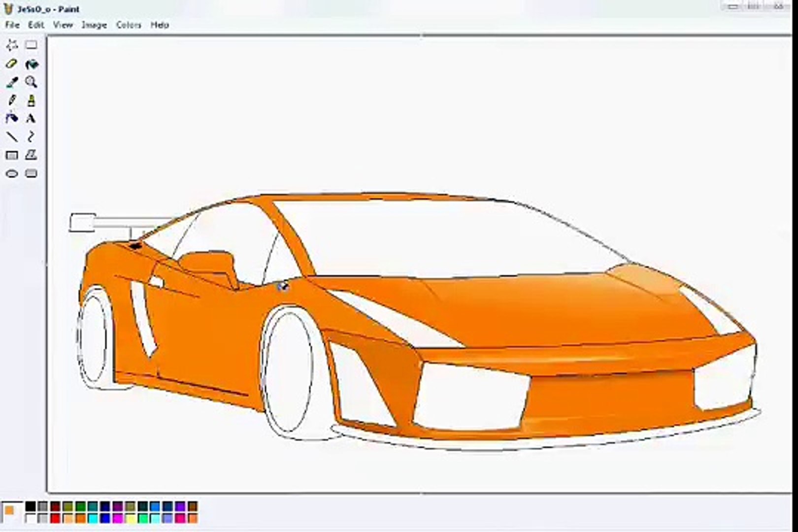Open the Help menu
Viewport: 798px width, 532px height.
(160, 25)
